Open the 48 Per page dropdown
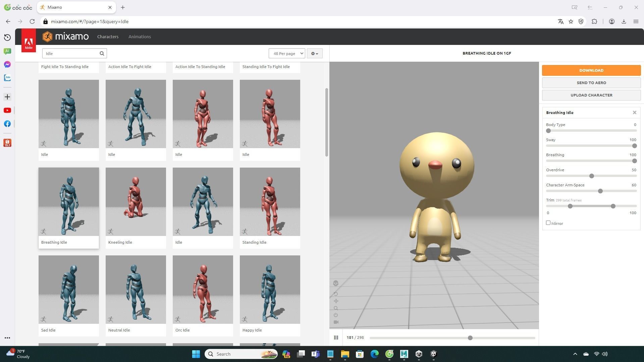This screenshot has height=362, width=644. [x=287, y=53]
